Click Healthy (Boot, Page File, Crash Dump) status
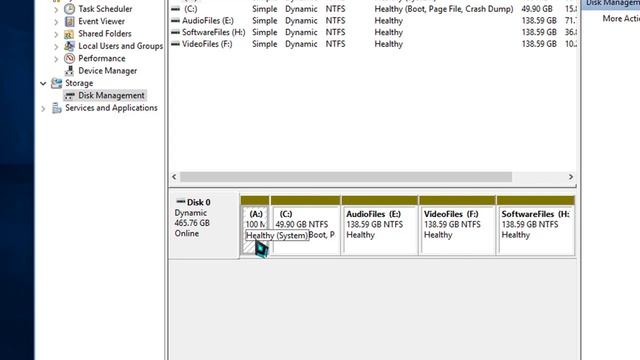The height and width of the screenshot is (360, 640). tap(444, 9)
